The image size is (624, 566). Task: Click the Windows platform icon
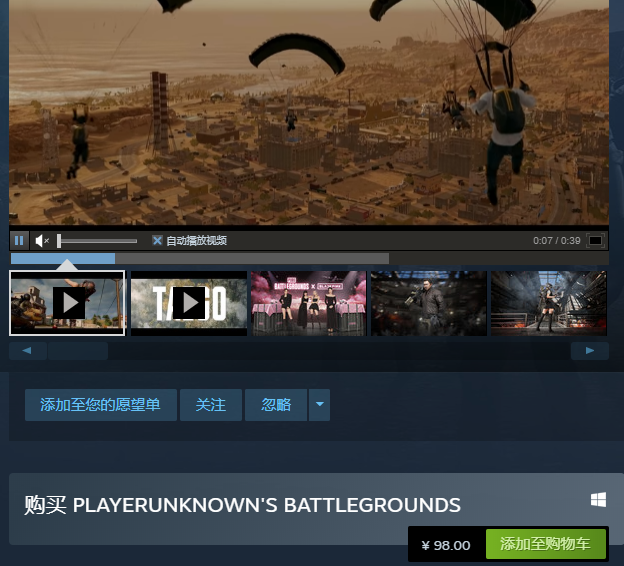tap(598, 500)
